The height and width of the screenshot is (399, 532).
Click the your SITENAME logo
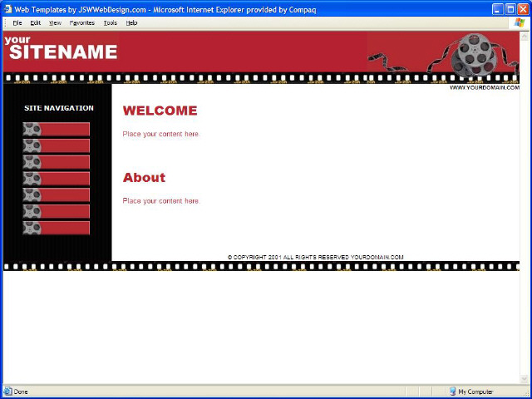pyautogui.click(x=61, y=48)
